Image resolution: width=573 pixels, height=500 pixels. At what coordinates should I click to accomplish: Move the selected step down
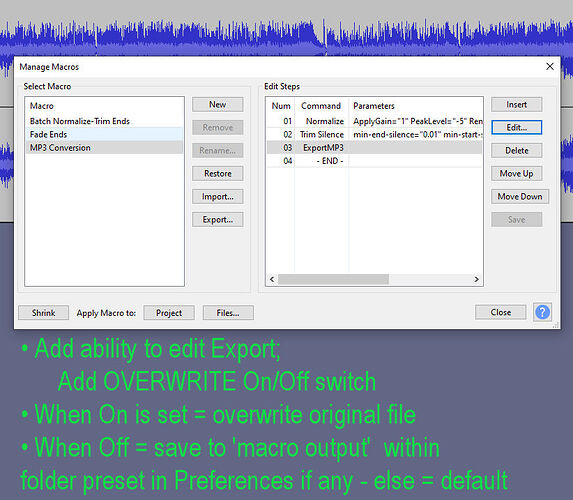pyautogui.click(x=520, y=197)
